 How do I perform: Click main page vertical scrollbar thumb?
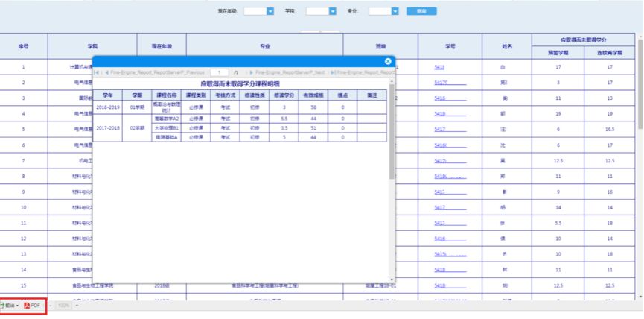coord(641,83)
